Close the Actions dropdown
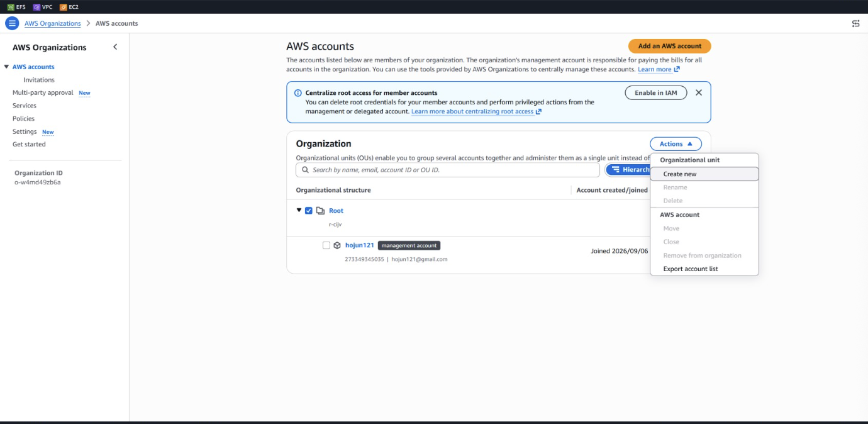The height and width of the screenshot is (424, 868). pyautogui.click(x=676, y=144)
